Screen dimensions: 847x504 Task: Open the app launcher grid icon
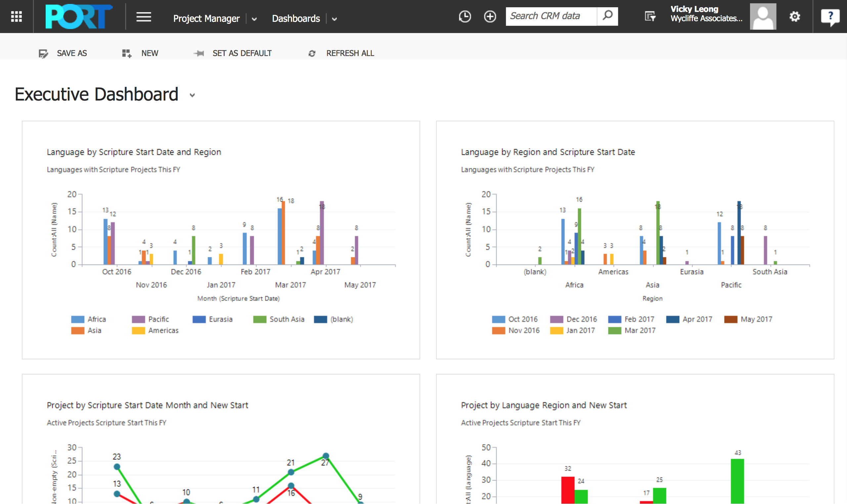tap(16, 16)
